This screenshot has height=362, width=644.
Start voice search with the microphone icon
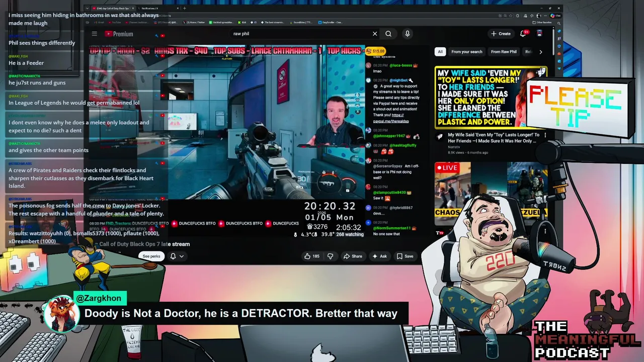point(408,34)
